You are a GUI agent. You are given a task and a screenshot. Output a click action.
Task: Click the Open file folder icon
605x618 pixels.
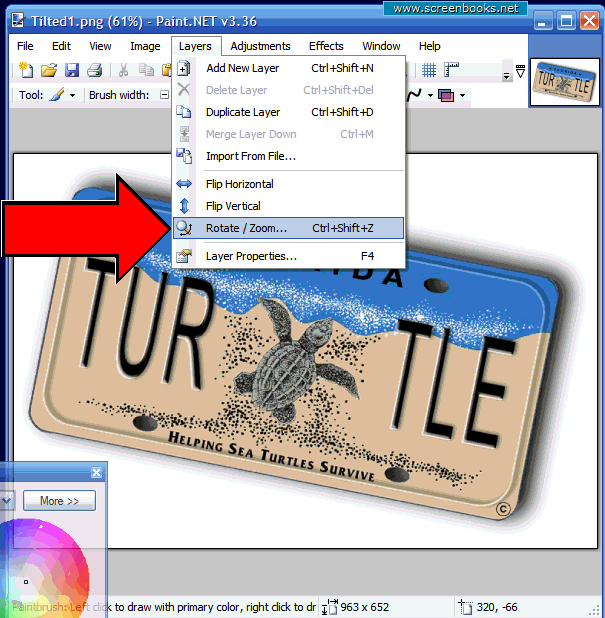coord(49,71)
